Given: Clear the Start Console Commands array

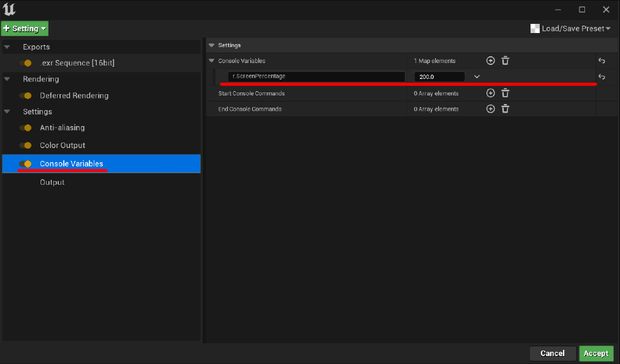Looking at the screenshot, I should click(x=505, y=93).
